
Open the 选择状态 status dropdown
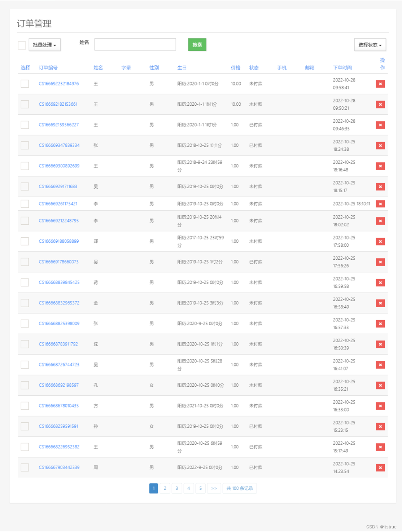point(370,45)
